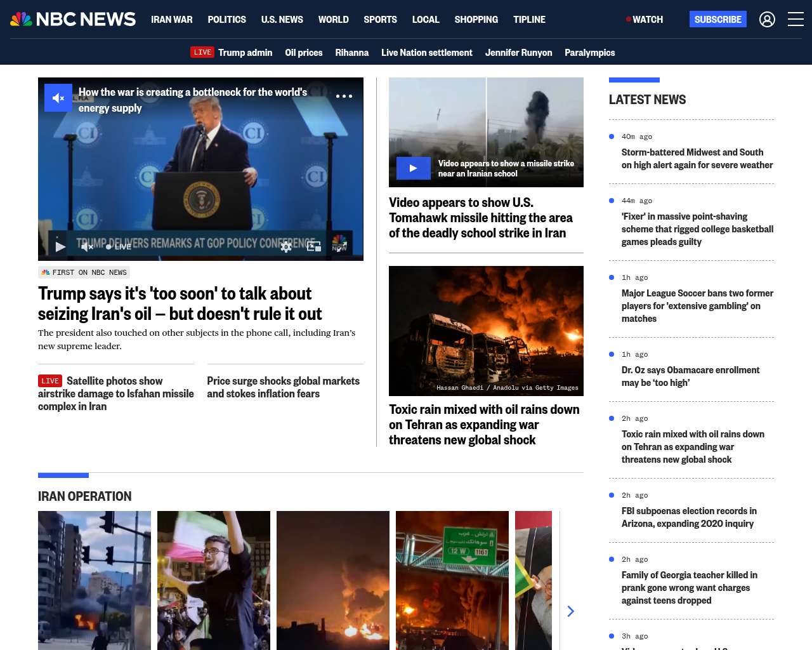Open the user account profile icon
Image resolution: width=812 pixels, height=650 pixels.
[767, 20]
